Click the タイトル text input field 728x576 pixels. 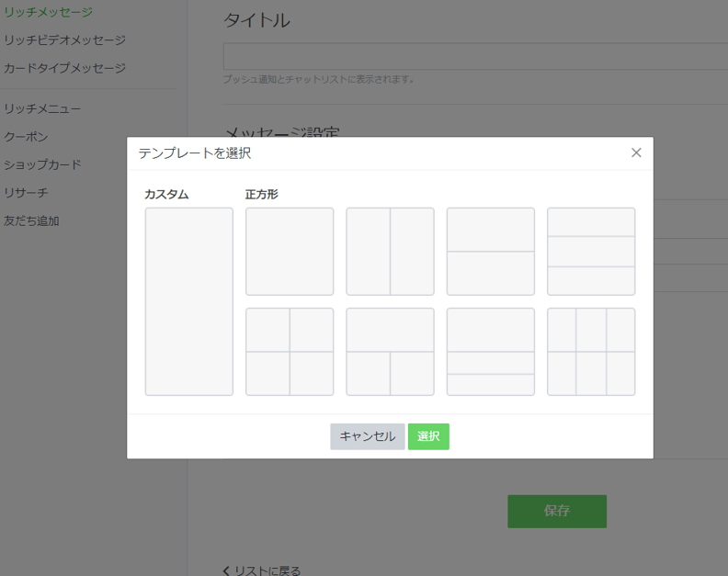[x=475, y=56]
